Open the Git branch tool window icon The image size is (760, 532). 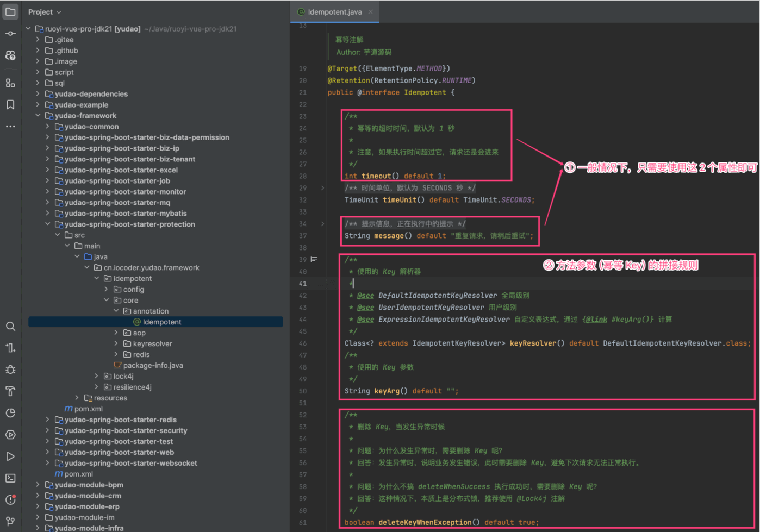coord(10,521)
